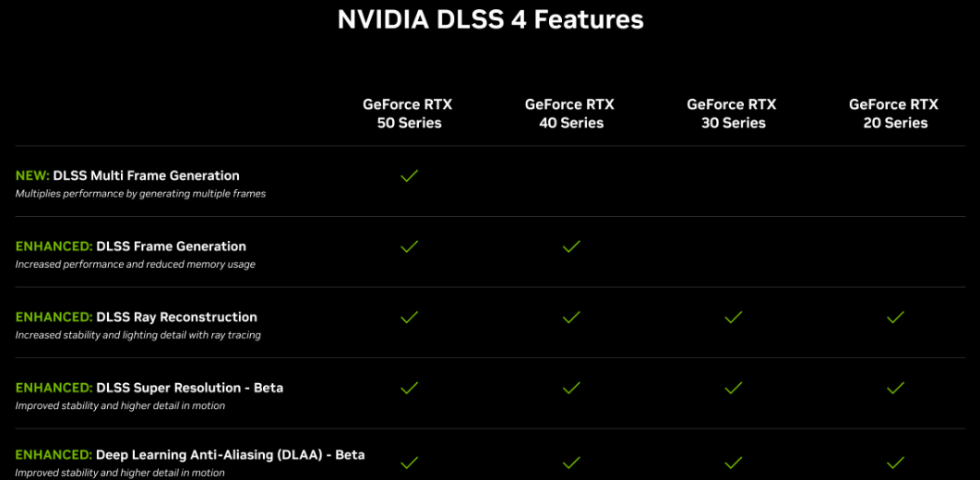Click the DLSS Frame Generation feature title
980x480 pixels.
[171, 246]
